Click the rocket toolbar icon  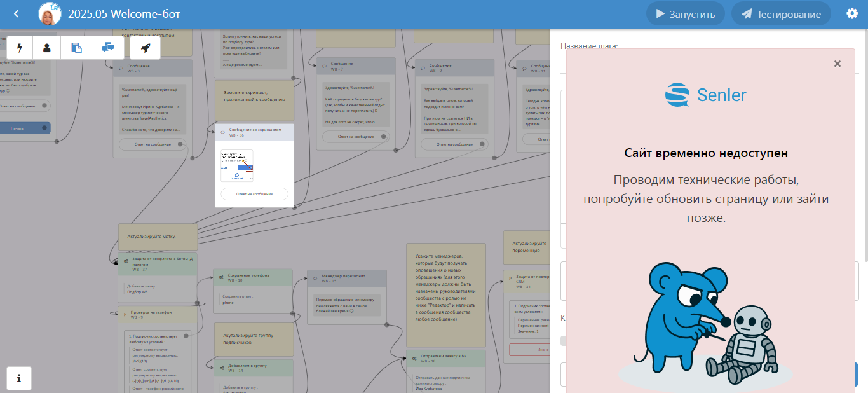coord(146,48)
